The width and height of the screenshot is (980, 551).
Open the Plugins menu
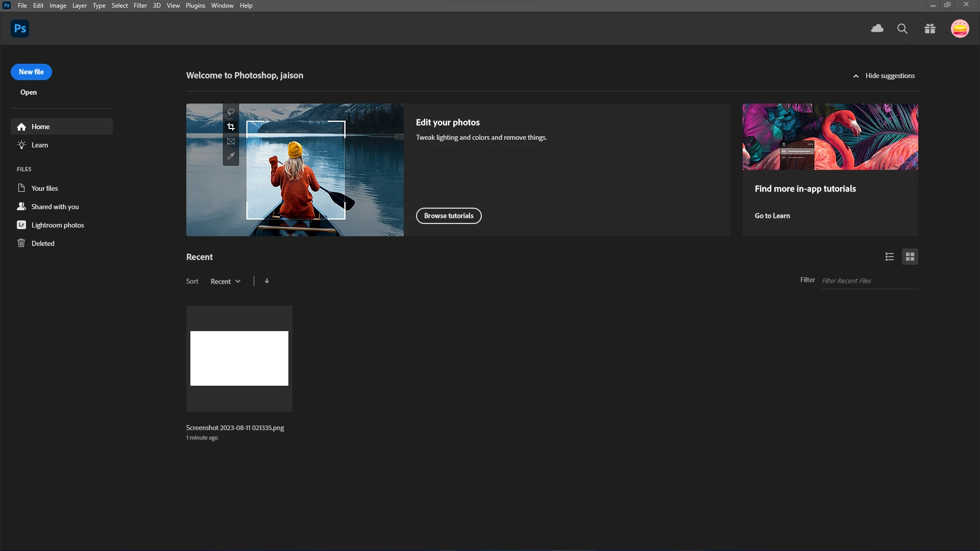(x=195, y=6)
